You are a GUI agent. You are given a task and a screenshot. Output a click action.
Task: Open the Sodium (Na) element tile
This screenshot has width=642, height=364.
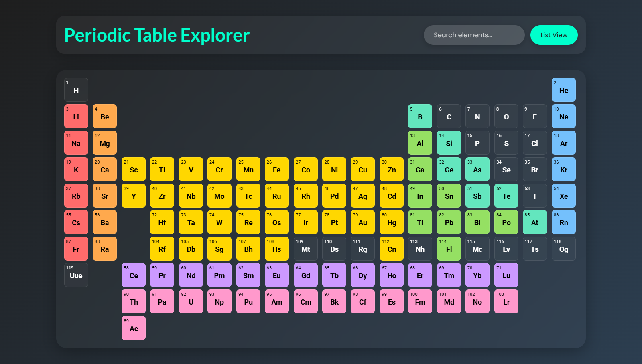coord(76,143)
